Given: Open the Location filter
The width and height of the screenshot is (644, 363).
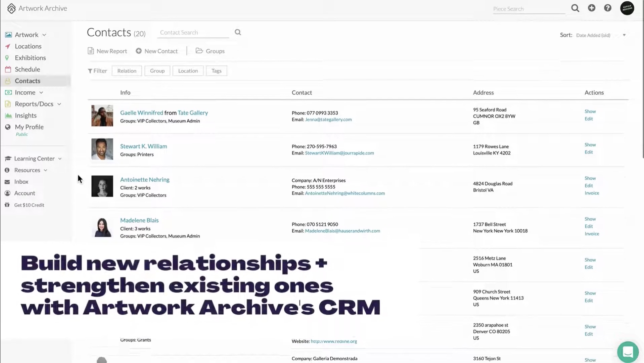Looking at the screenshot, I should coord(188,71).
